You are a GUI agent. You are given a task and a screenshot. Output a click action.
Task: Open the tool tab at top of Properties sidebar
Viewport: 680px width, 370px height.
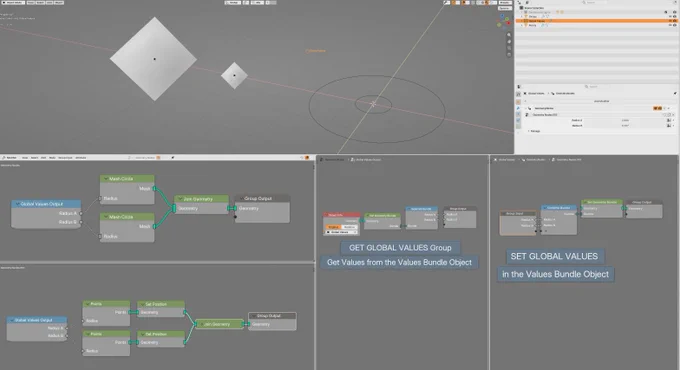tap(518, 94)
